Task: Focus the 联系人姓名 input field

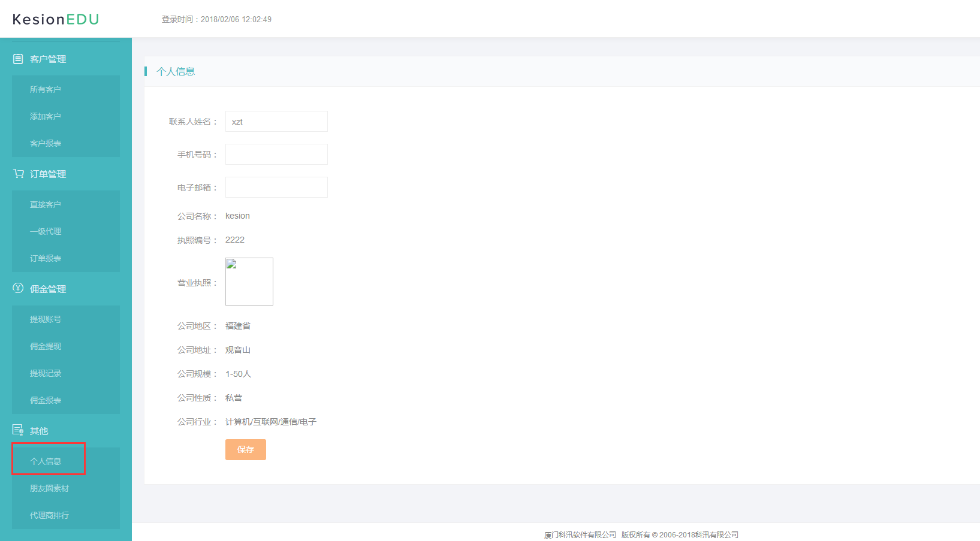Action: pyautogui.click(x=276, y=122)
